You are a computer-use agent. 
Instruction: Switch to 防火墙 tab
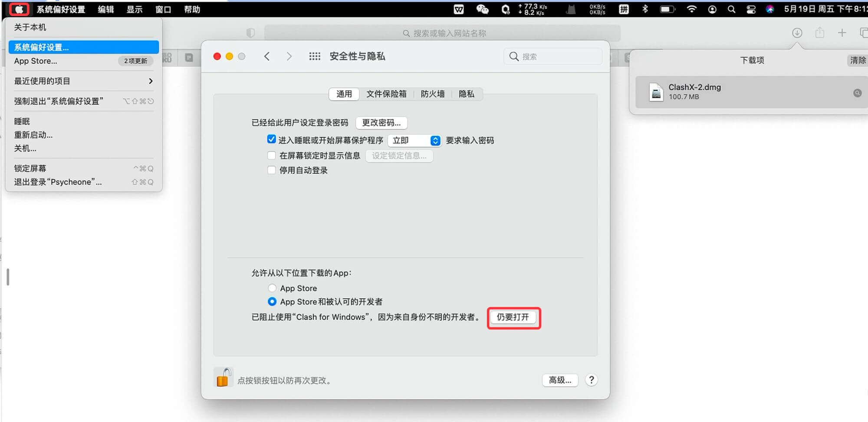pos(433,94)
